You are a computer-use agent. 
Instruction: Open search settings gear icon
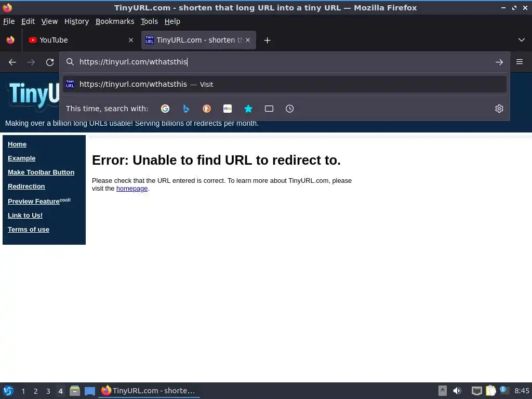click(x=499, y=109)
